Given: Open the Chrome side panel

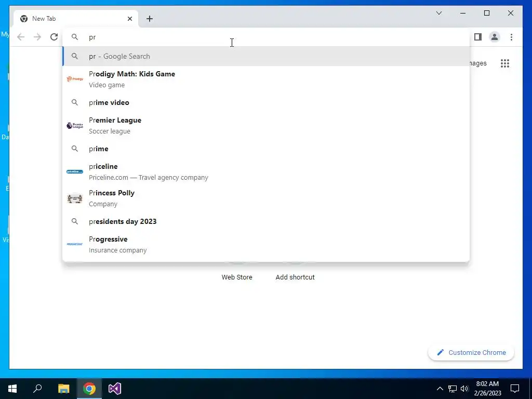Looking at the screenshot, I should click(x=478, y=37).
